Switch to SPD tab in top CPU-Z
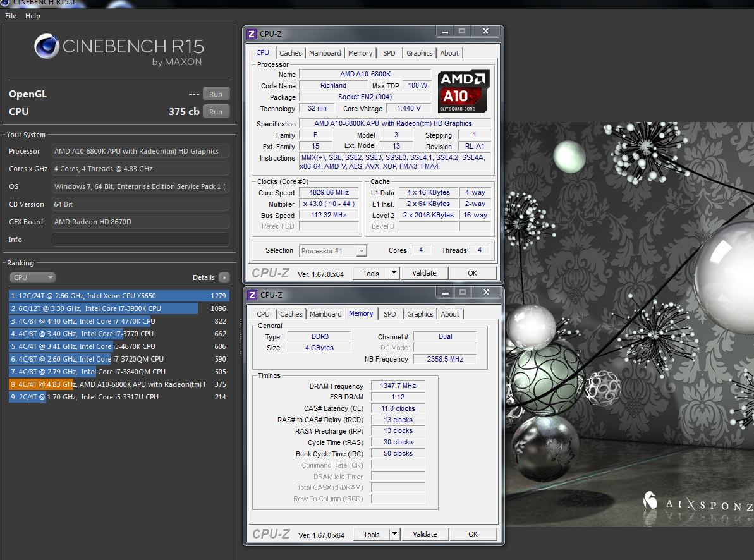The width and height of the screenshot is (754, 560). click(389, 53)
